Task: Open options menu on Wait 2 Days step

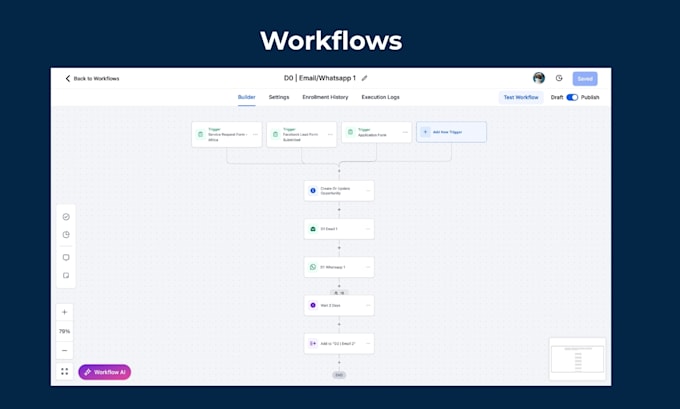Action: click(368, 305)
